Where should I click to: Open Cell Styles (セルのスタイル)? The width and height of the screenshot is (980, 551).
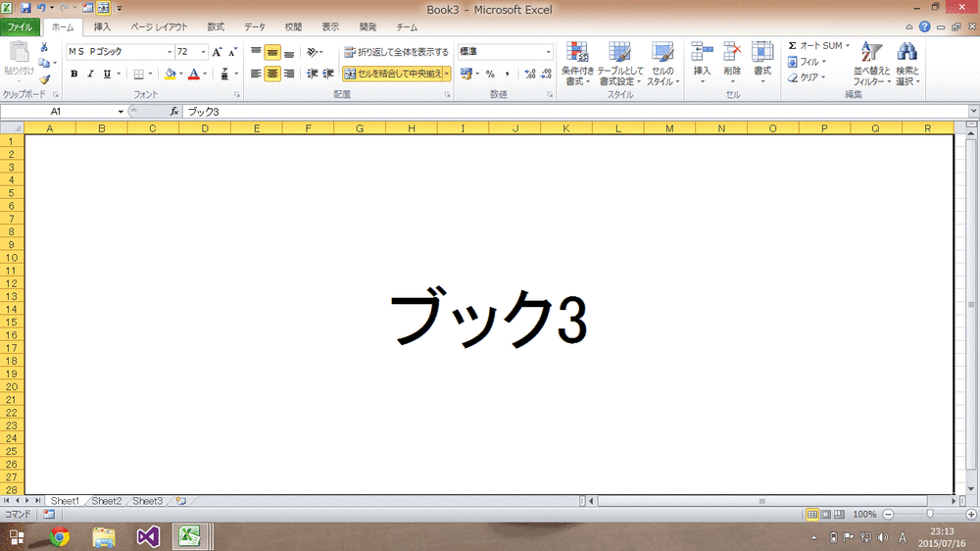tap(662, 64)
